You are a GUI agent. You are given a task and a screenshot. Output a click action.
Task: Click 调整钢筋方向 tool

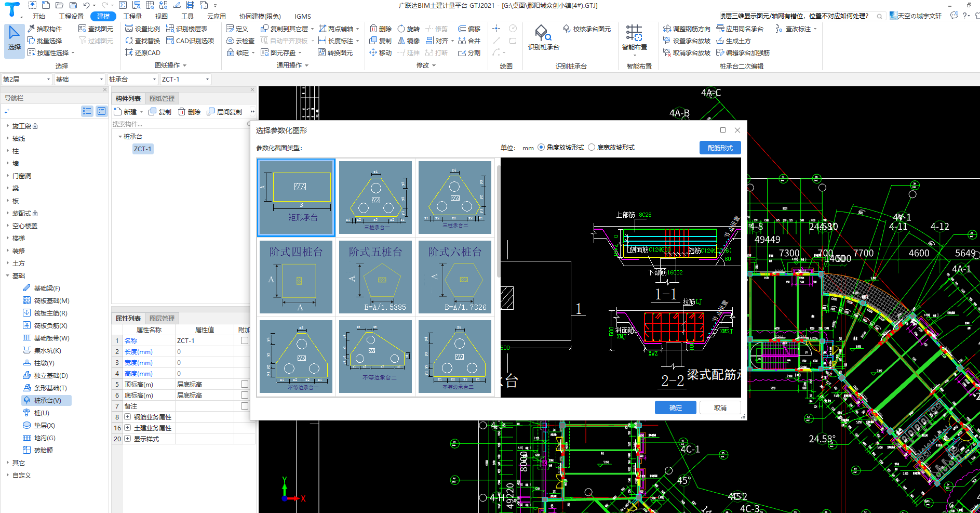(687, 29)
